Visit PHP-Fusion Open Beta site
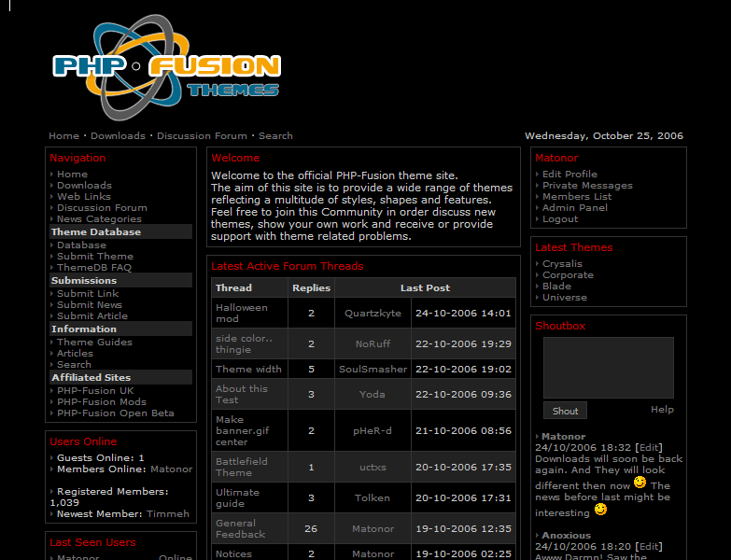Viewport: 731px width, 560px height. tap(116, 413)
